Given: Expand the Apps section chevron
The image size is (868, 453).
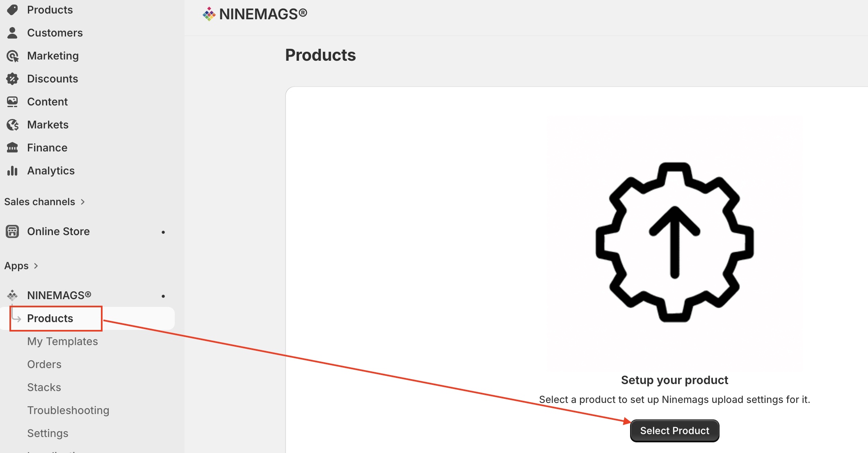Looking at the screenshot, I should (36, 266).
